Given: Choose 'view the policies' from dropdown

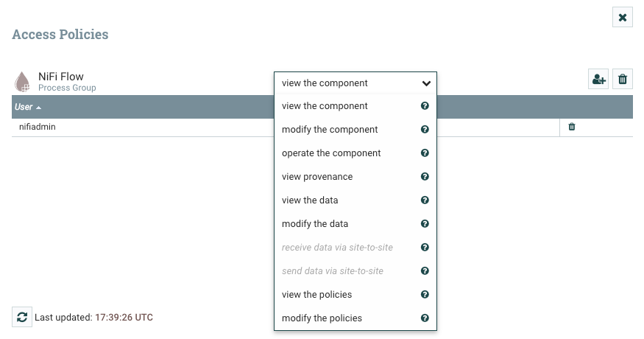Looking at the screenshot, I should pos(316,295).
